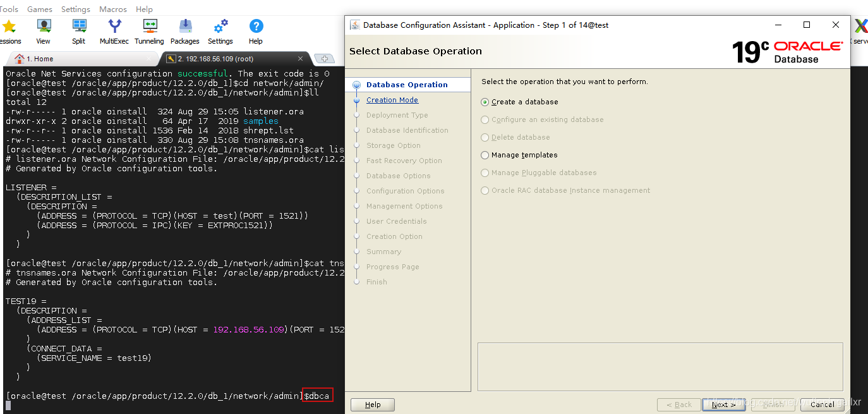Click the Creation Option step
Image resolution: width=868 pixels, height=414 pixels.
pos(394,236)
